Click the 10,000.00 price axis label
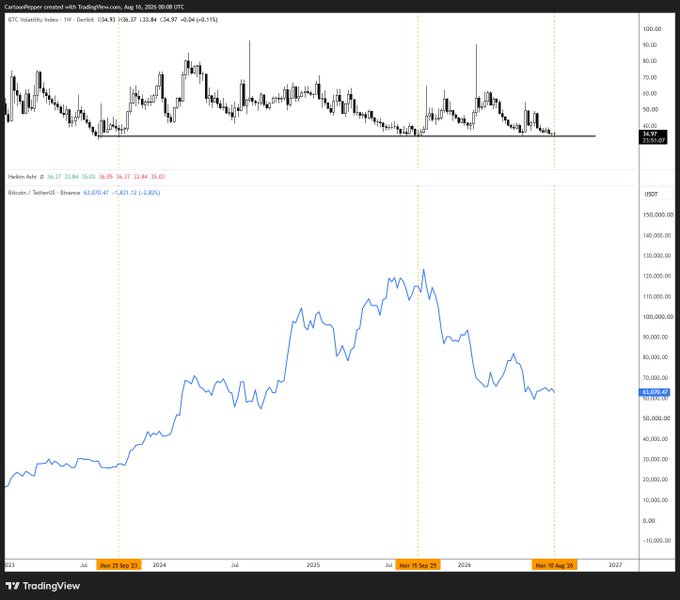This screenshot has width=680, height=600. [655, 500]
